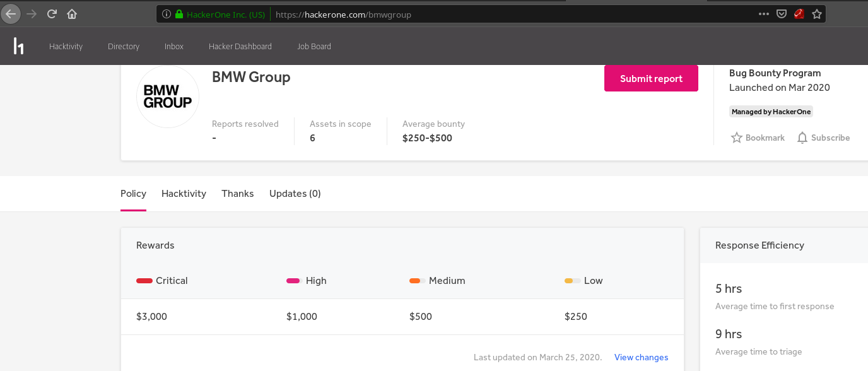
Task: Switch to the Hacktivity program tab
Action: [x=184, y=194]
